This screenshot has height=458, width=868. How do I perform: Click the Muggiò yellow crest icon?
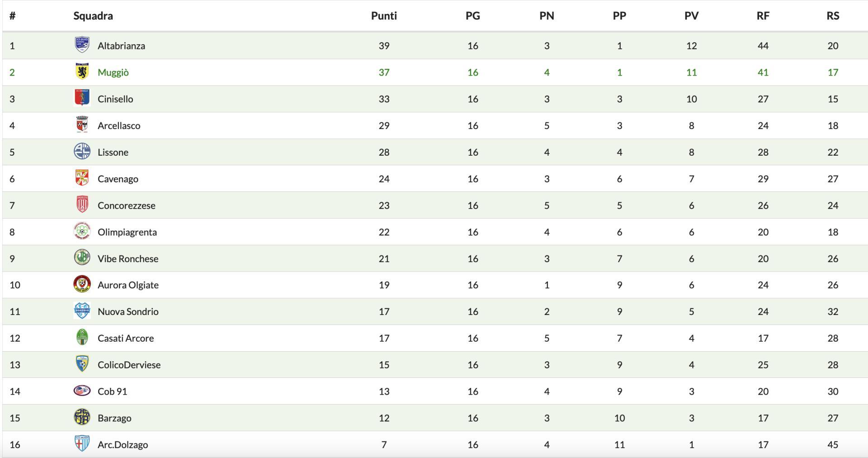[82, 72]
